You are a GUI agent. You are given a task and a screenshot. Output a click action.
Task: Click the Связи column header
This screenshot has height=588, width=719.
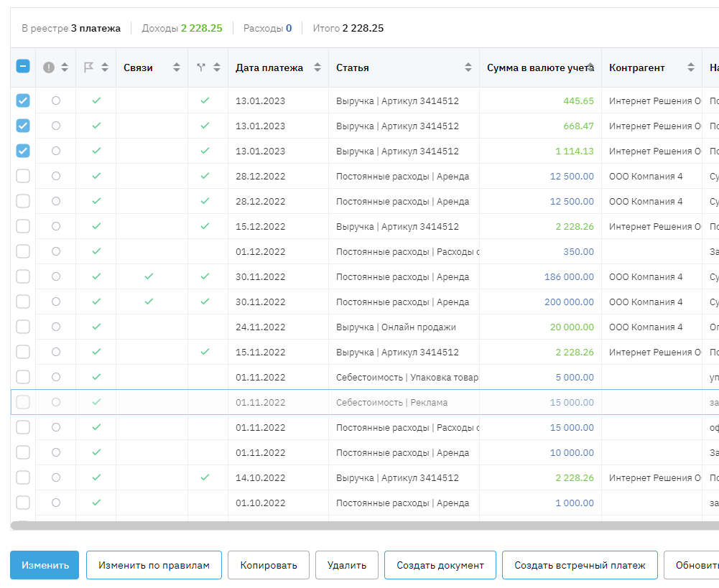(138, 67)
